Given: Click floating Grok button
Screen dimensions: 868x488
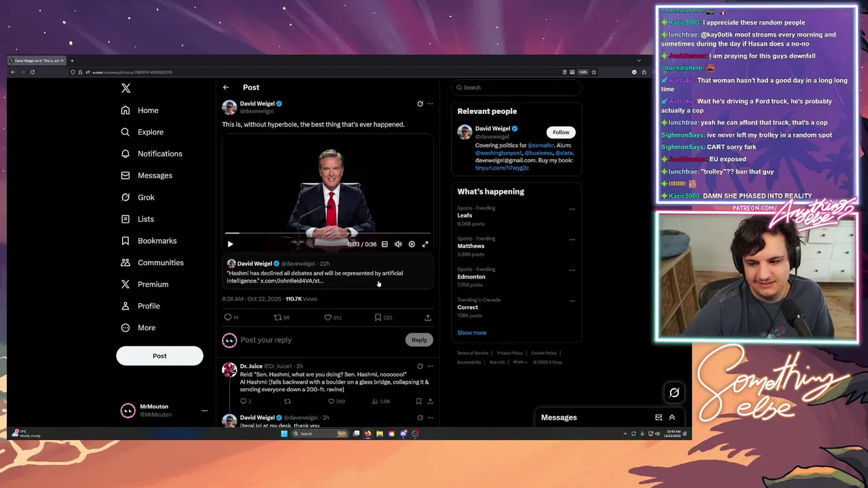Looking at the screenshot, I should 674,392.
